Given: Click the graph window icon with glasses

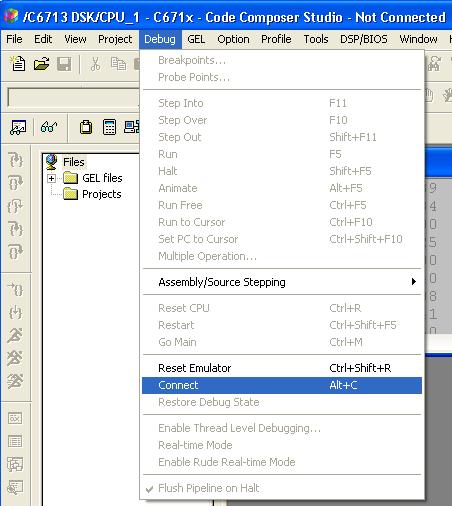Looking at the screenshot, I should pyautogui.click(x=18, y=127).
